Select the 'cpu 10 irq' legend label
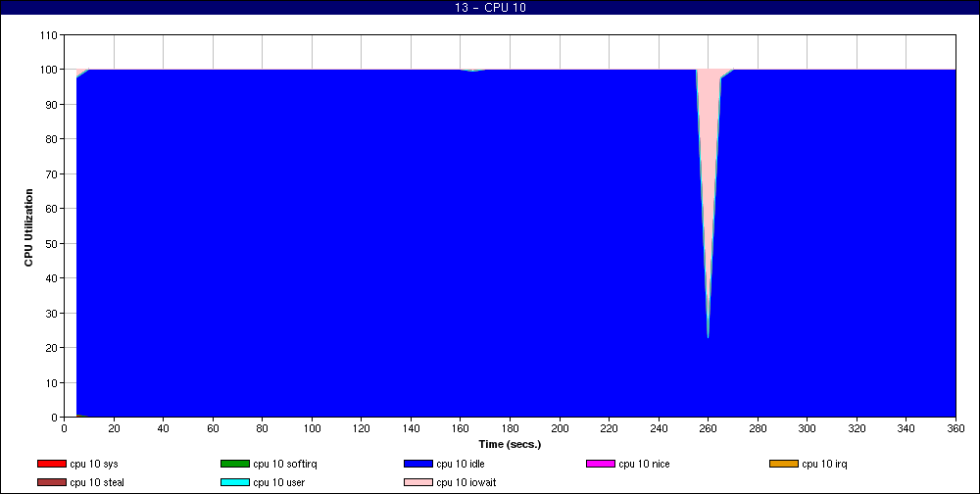Screen dimensions: 980x494 (824, 464)
